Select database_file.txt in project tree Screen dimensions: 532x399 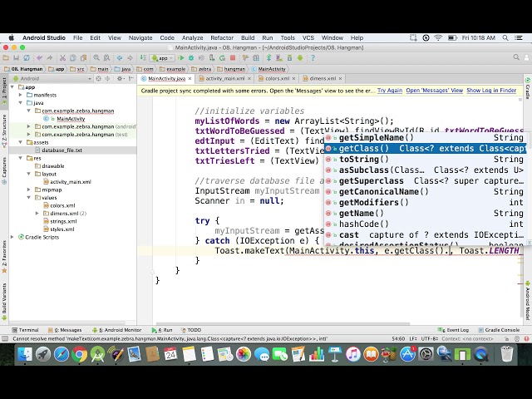62,150
